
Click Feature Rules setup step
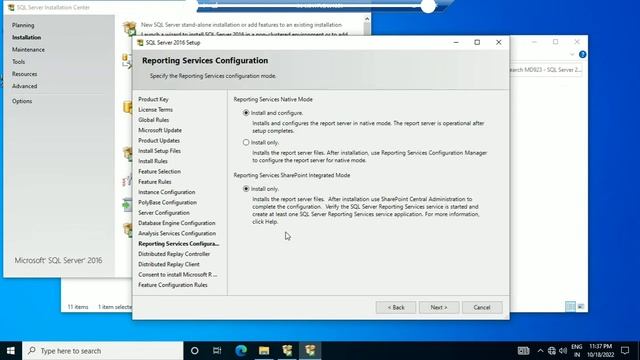tap(155, 182)
